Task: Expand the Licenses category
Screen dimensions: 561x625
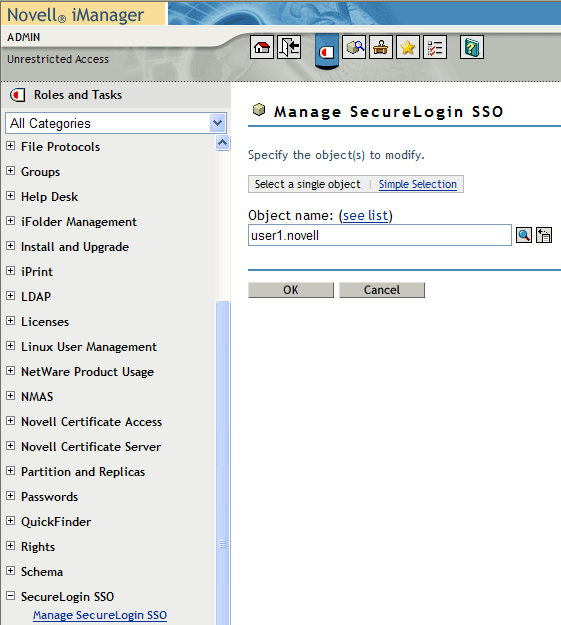Action: [11, 321]
